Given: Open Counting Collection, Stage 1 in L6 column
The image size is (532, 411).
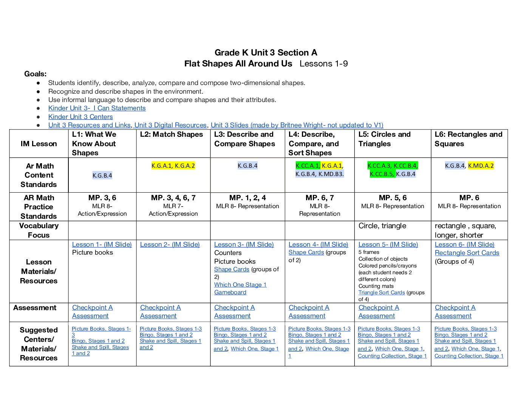Looking at the screenshot, I should pos(469,356).
